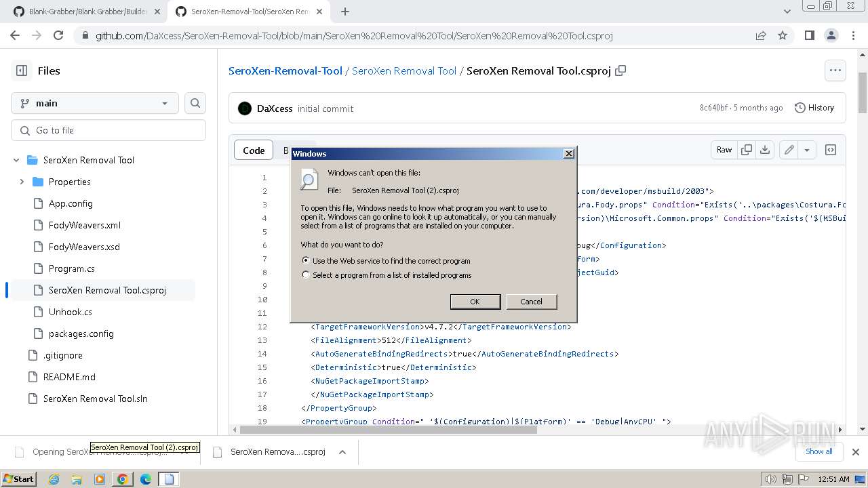This screenshot has height=488, width=868.
Task: Download raw file icon
Action: click(765, 150)
